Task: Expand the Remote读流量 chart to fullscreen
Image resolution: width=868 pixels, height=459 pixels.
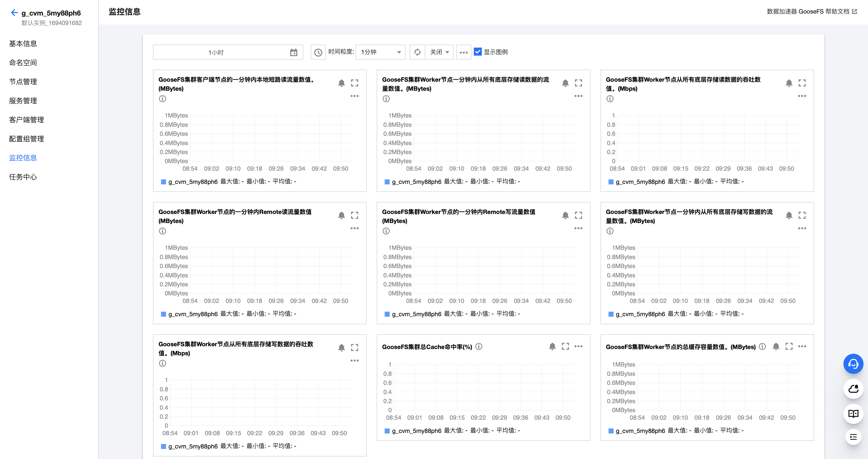Action: (354, 215)
